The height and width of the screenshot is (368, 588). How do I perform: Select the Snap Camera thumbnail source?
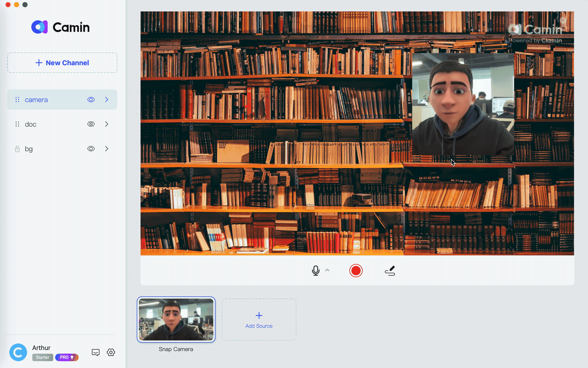coord(176,319)
